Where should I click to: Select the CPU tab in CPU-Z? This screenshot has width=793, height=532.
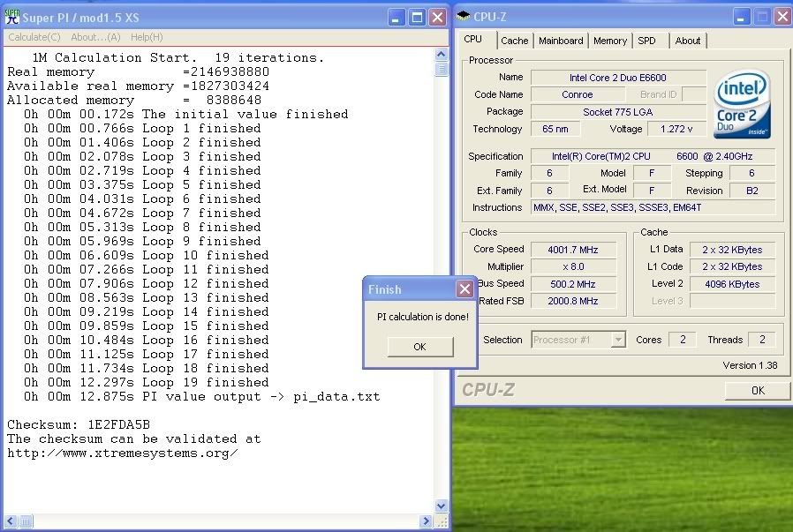coord(472,40)
